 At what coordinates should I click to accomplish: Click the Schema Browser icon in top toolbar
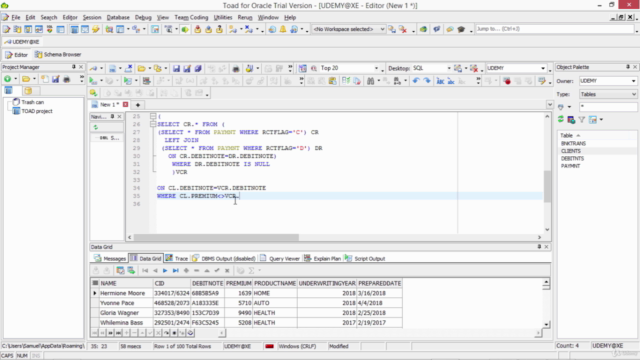point(17,29)
